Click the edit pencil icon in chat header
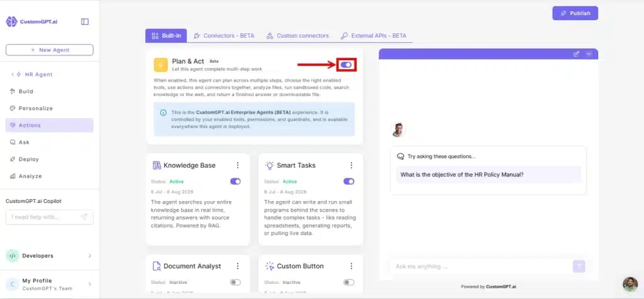Image resolution: width=644 pixels, height=299 pixels. [x=577, y=54]
